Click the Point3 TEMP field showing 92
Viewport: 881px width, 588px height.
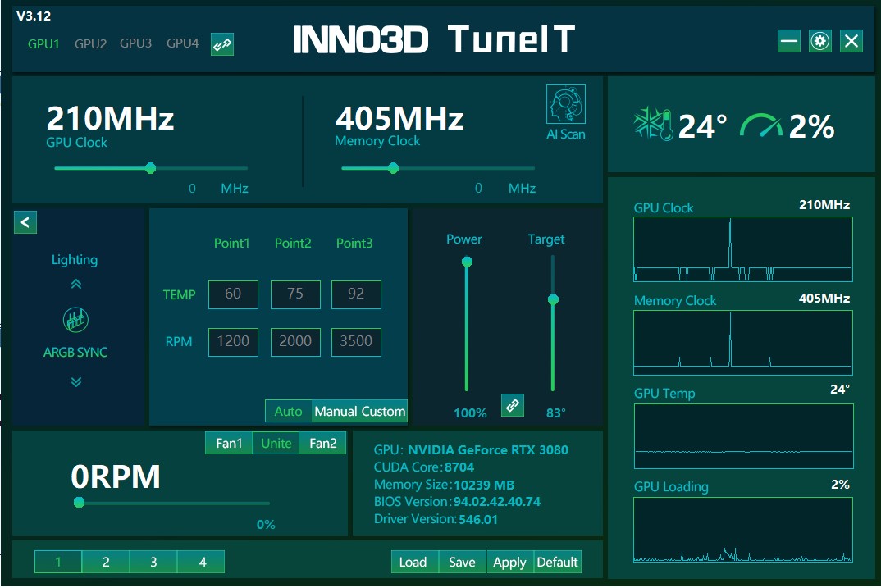point(356,294)
